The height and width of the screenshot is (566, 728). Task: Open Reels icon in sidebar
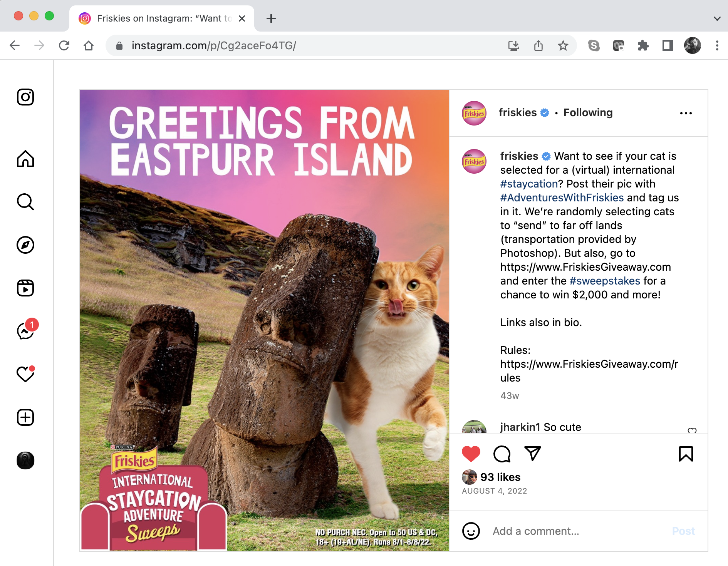25,288
